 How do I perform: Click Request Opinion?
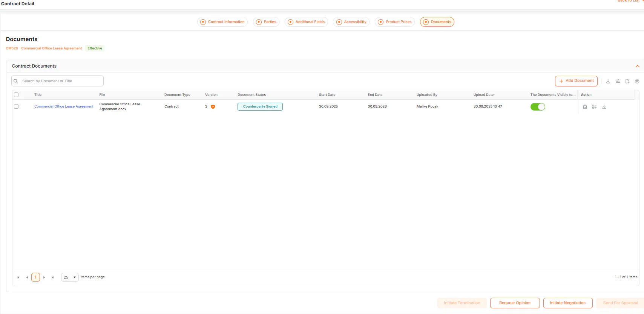coord(515,303)
